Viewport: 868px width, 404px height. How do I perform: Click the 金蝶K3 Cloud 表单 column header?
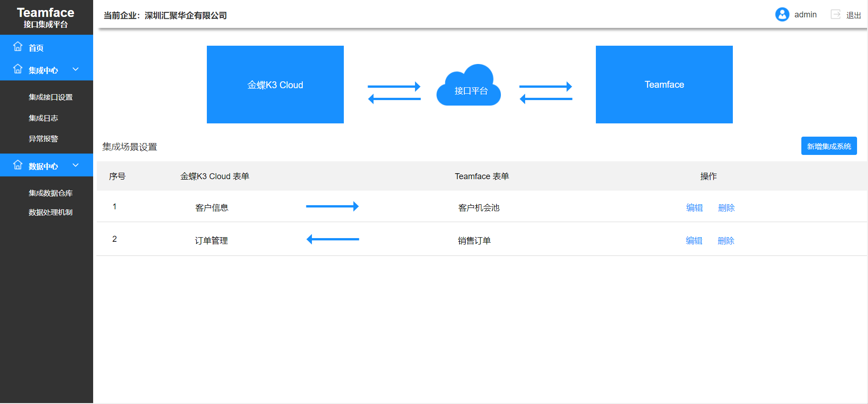tap(215, 176)
